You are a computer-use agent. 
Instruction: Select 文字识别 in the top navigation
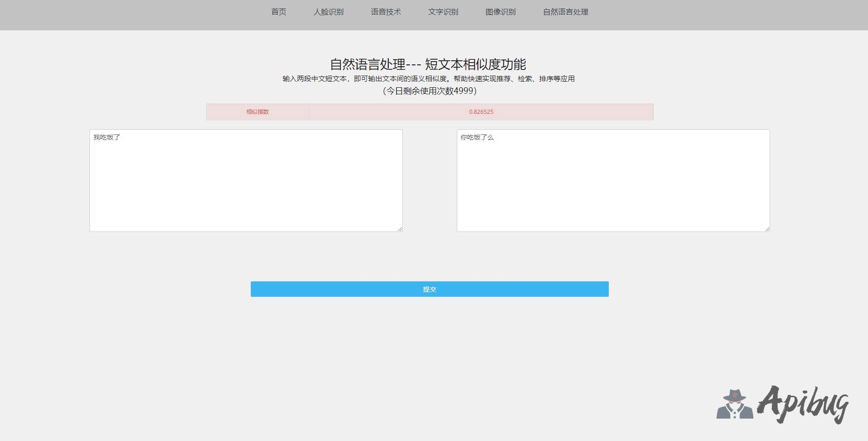click(x=443, y=12)
